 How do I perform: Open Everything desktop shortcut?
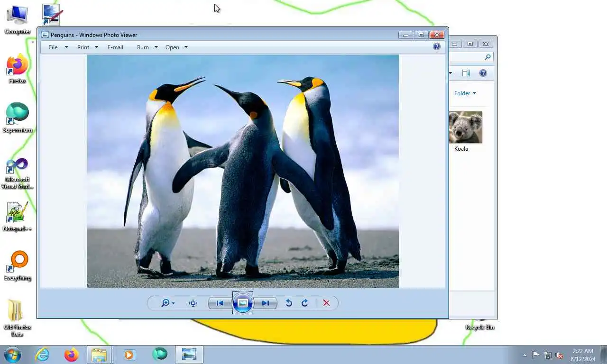(x=18, y=266)
